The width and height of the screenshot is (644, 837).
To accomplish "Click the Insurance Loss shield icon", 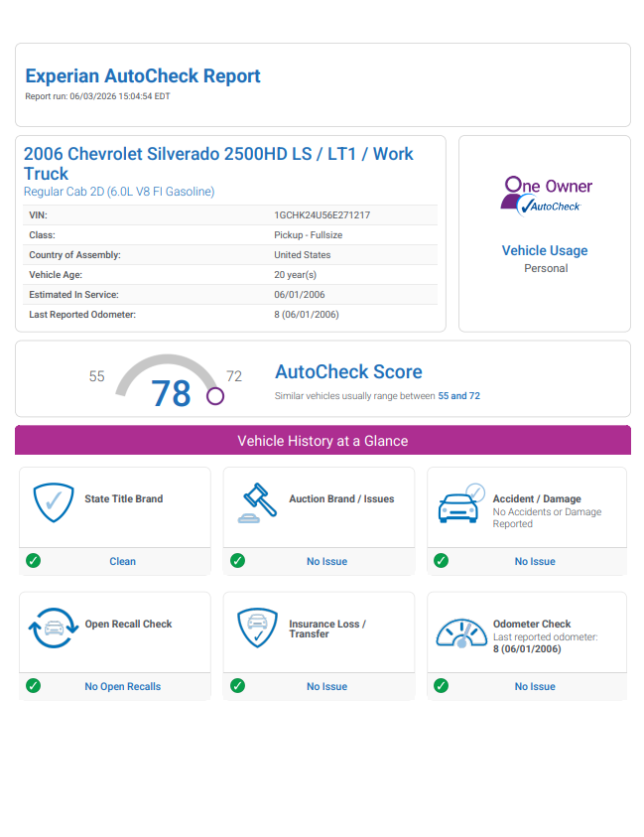I will [x=257, y=628].
